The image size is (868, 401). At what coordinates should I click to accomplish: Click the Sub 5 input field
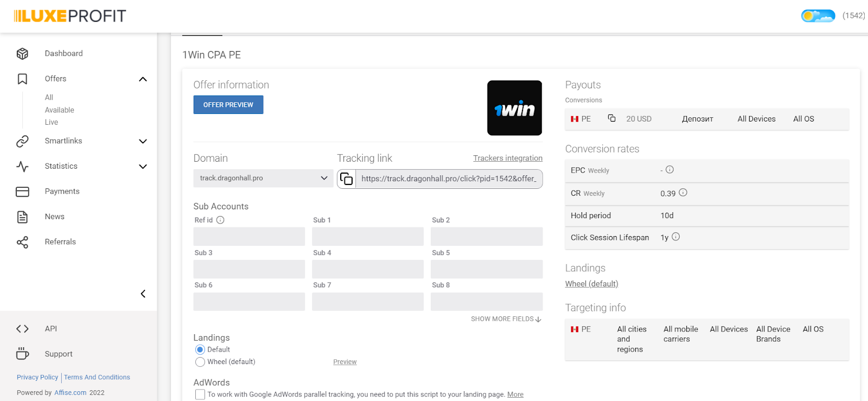(x=487, y=269)
